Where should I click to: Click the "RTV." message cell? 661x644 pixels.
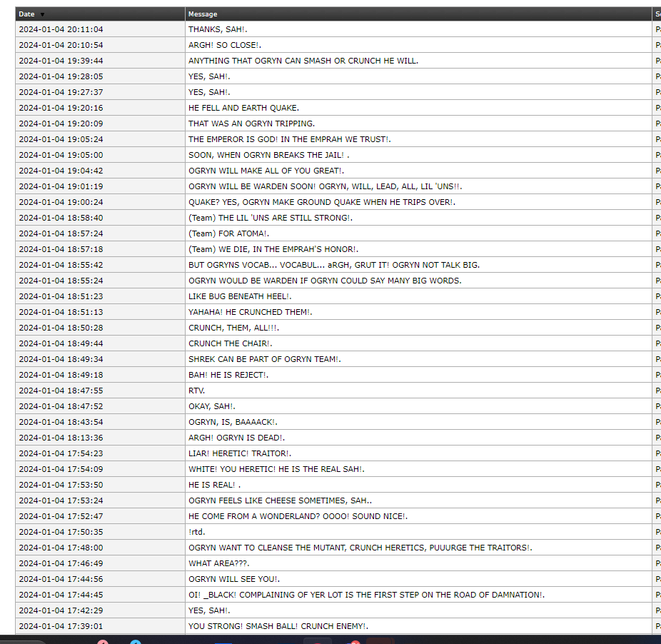coord(196,391)
